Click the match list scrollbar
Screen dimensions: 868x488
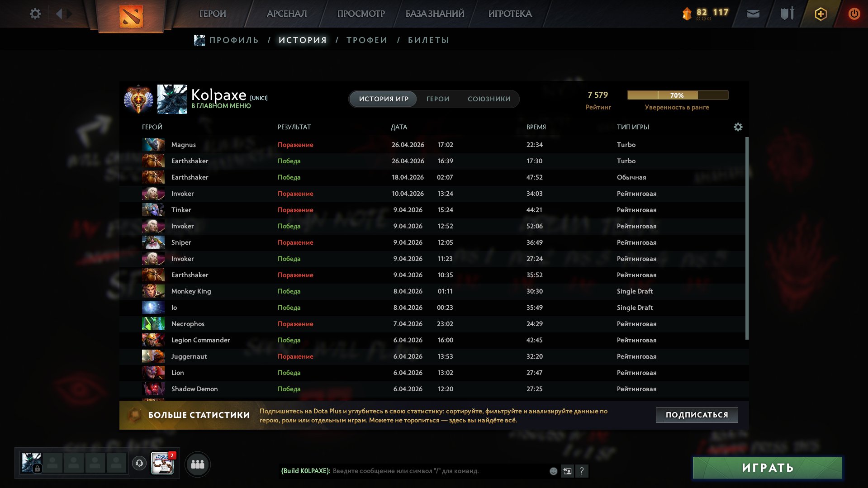click(747, 238)
